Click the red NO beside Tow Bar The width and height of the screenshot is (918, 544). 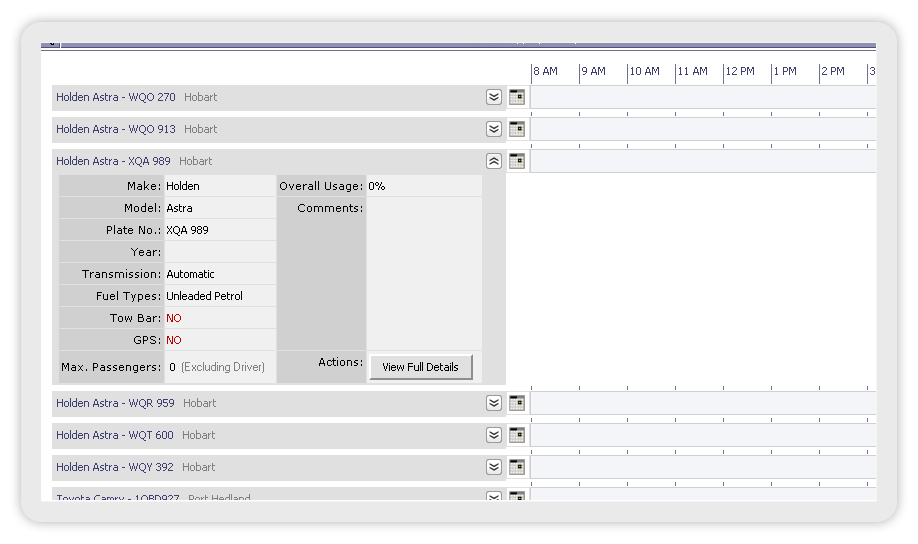pyautogui.click(x=174, y=318)
